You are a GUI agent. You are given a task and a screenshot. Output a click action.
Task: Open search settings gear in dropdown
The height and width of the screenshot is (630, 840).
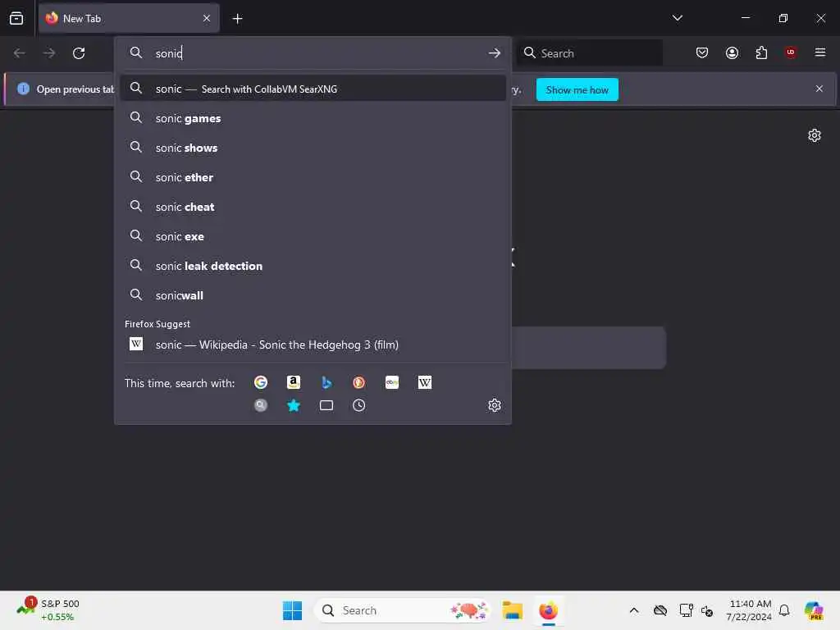click(494, 405)
